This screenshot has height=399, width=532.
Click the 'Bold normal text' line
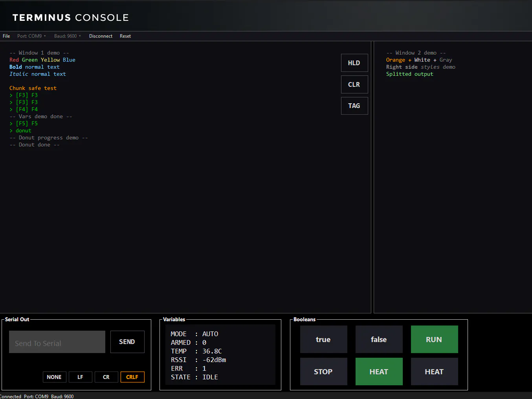(x=35, y=67)
